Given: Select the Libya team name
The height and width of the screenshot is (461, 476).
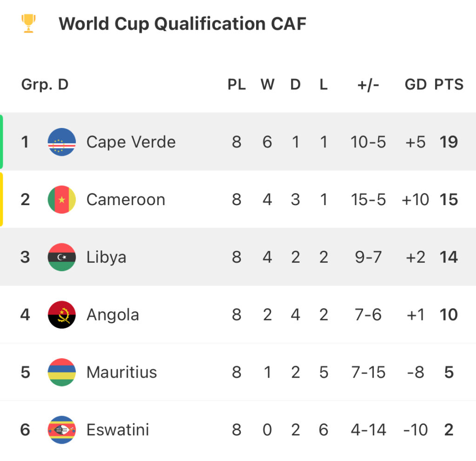Looking at the screenshot, I should (106, 257).
